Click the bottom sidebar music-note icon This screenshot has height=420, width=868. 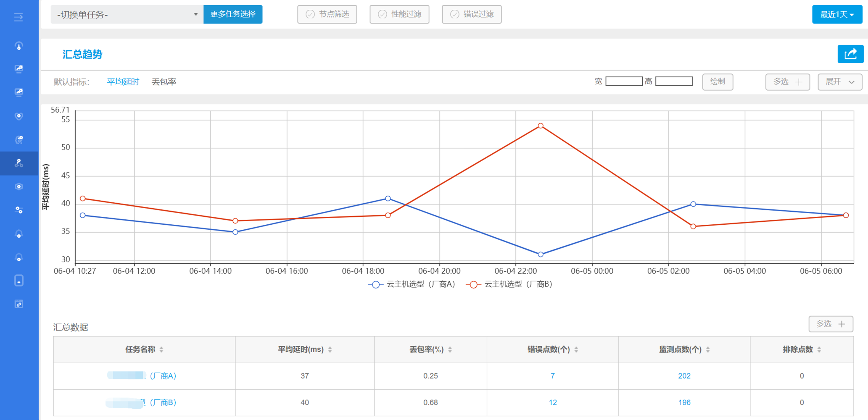coord(19,304)
